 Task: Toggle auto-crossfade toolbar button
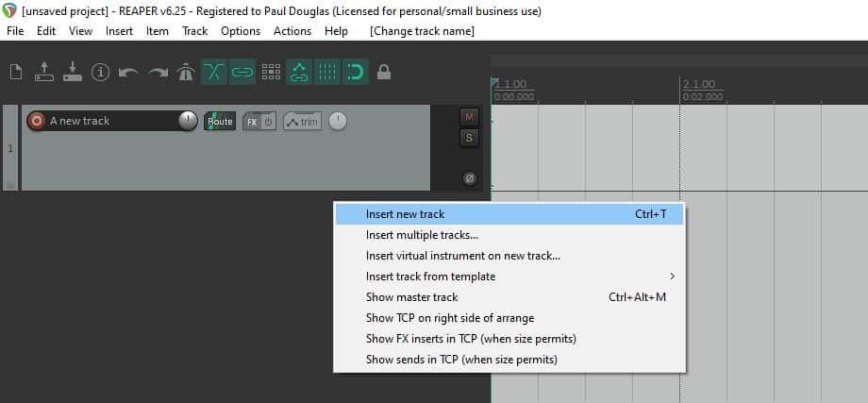pyautogui.click(x=213, y=72)
